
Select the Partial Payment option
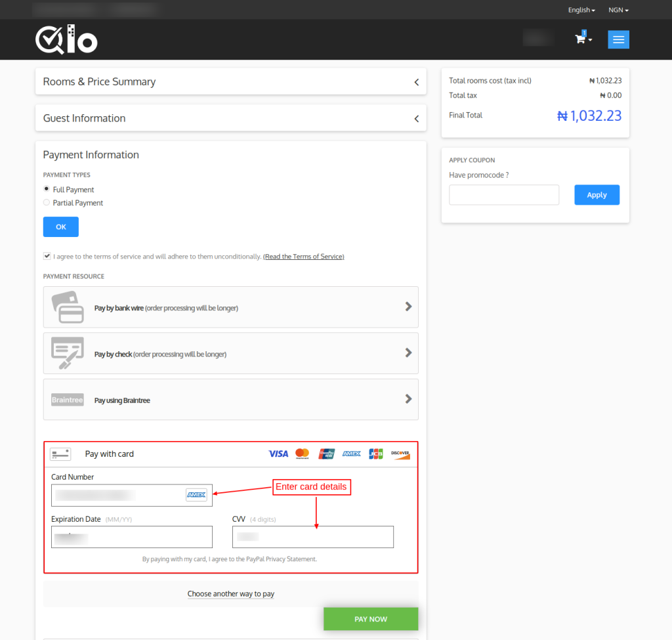[47, 203]
